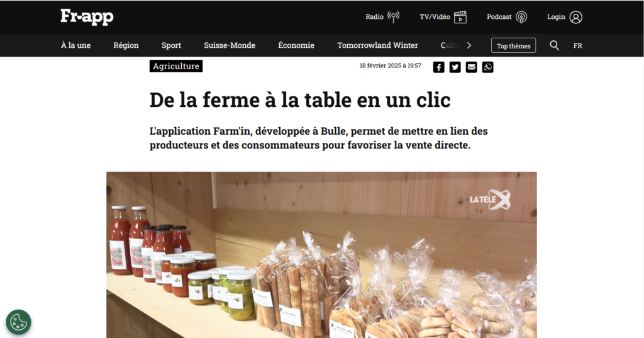The image size is (644, 338).
Task: Click the TV/Vidéo clapperboard icon
Action: (460, 17)
